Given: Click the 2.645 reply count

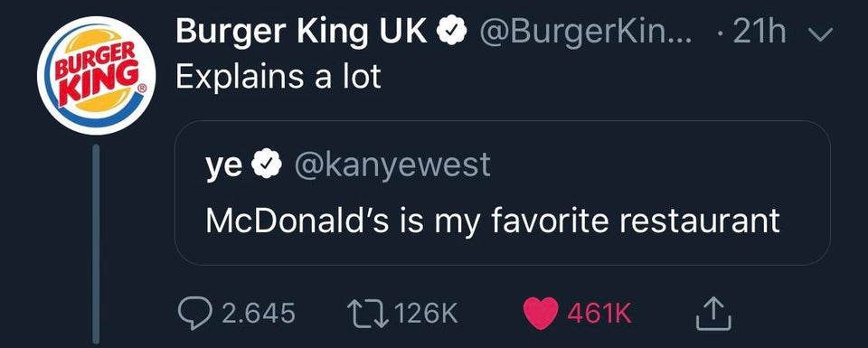Looking at the screenshot, I should coord(258,314).
